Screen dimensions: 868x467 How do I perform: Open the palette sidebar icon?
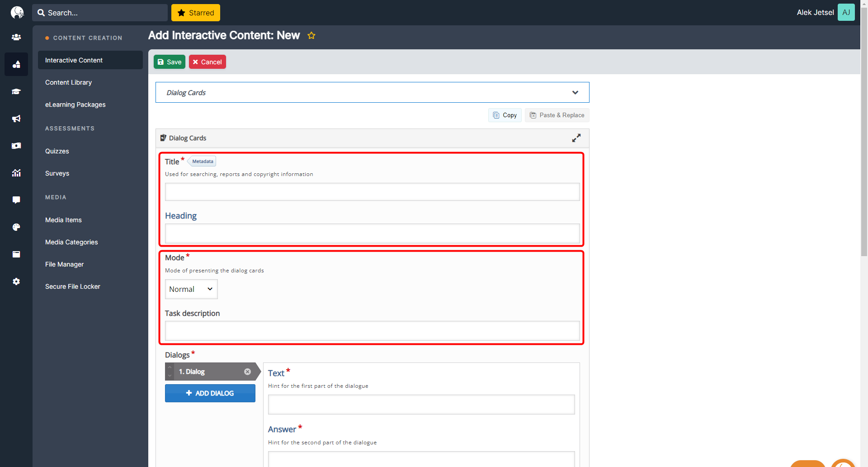(x=16, y=227)
